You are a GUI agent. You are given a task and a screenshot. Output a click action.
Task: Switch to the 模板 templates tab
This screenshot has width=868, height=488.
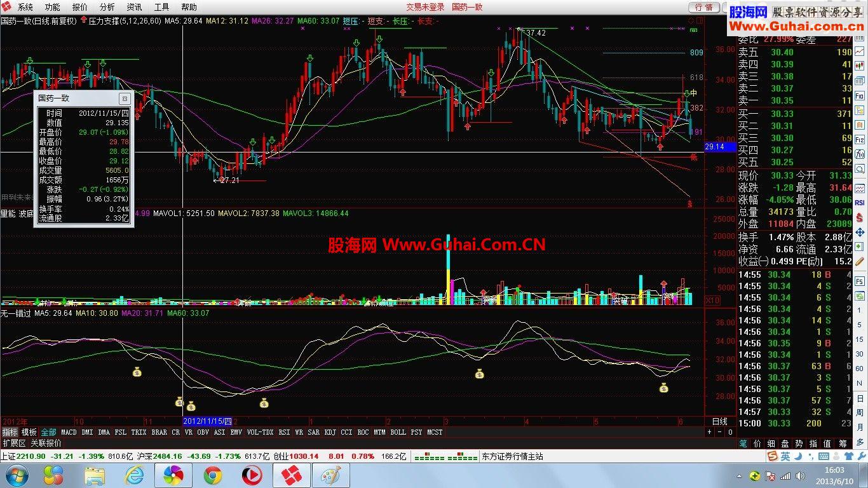click(x=29, y=432)
